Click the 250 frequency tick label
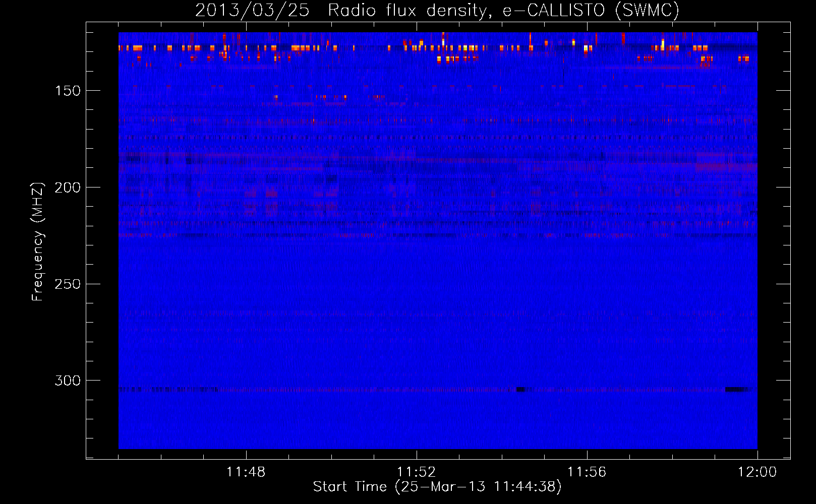The width and height of the screenshot is (816, 504). [68, 284]
